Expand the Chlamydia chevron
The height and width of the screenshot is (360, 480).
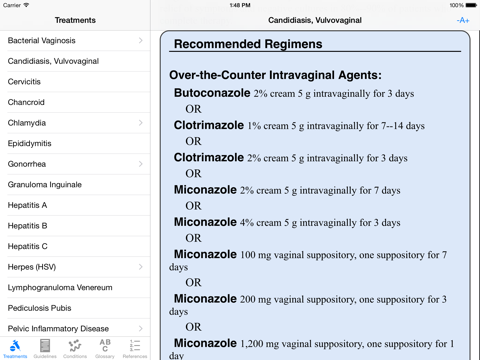141,123
